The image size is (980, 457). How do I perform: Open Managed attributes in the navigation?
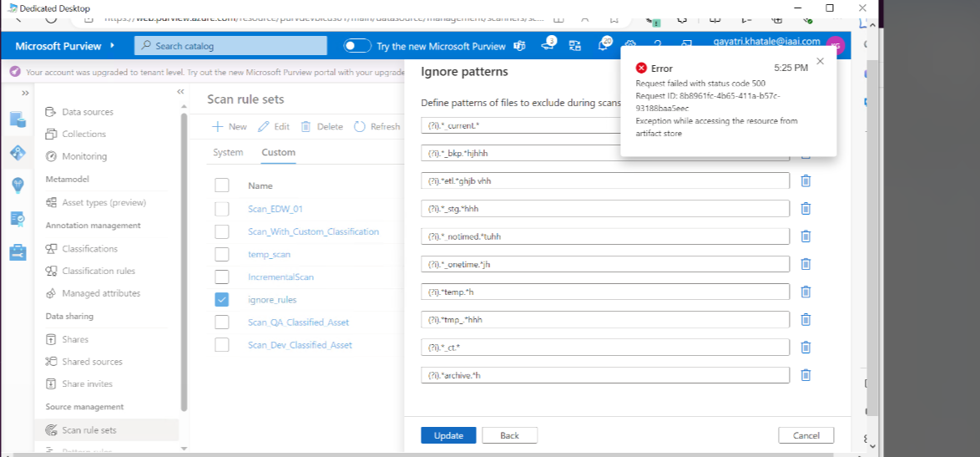coord(101,293)
